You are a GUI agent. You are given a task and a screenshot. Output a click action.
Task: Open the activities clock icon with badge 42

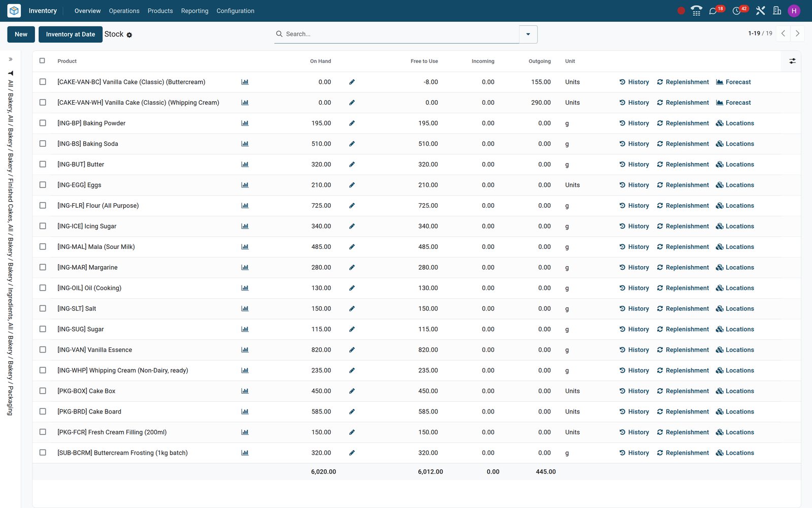(x=736, y=11)
